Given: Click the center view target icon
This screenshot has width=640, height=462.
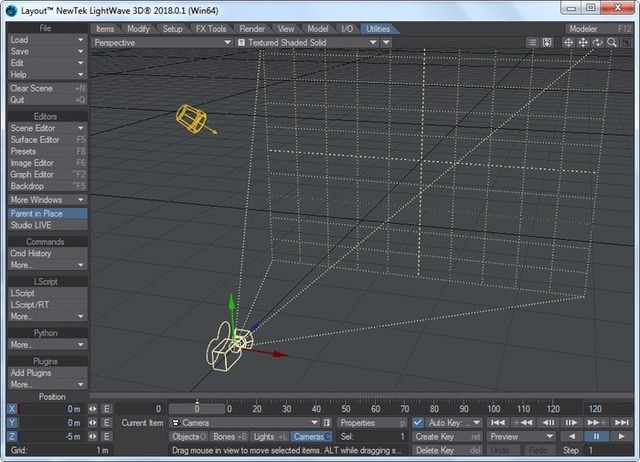Looking at the screenshot, I should click(569, 43).
